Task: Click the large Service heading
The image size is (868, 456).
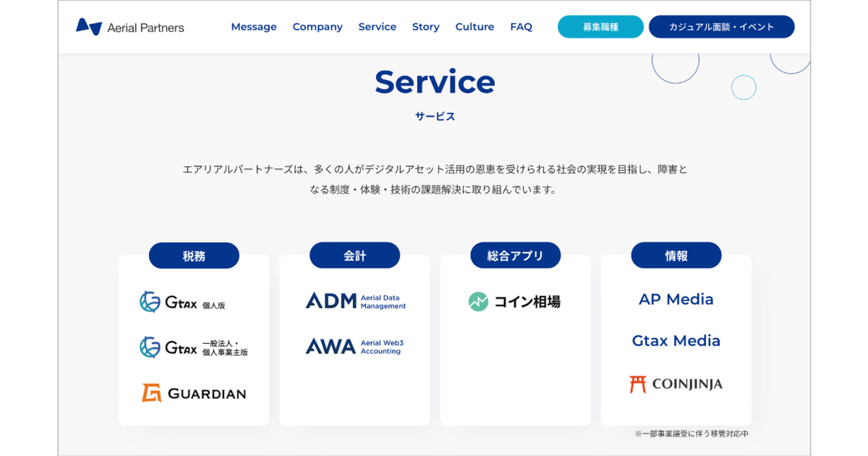Action: pyautogui.click(x=435, y=82)
